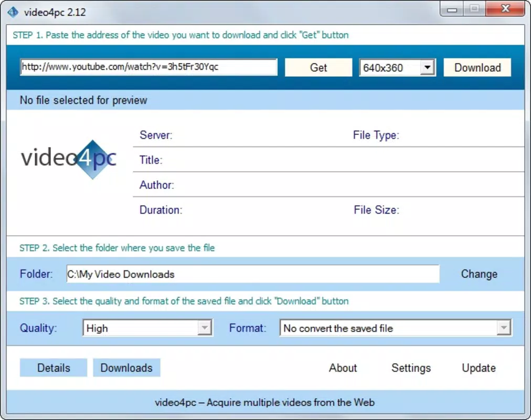
Task: Close the video4pc window
Action: [x=505, y=9]
